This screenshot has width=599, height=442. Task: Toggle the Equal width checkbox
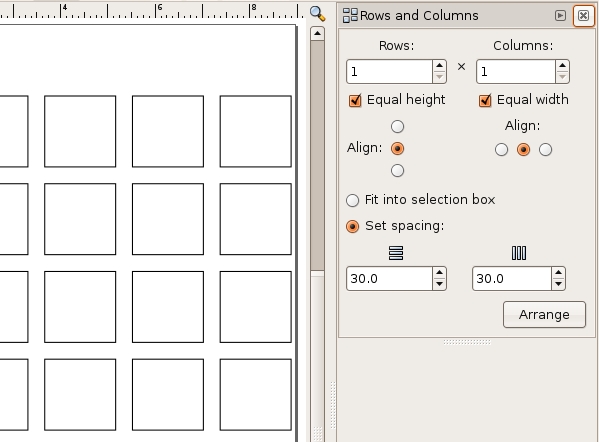tap(485, 100)
